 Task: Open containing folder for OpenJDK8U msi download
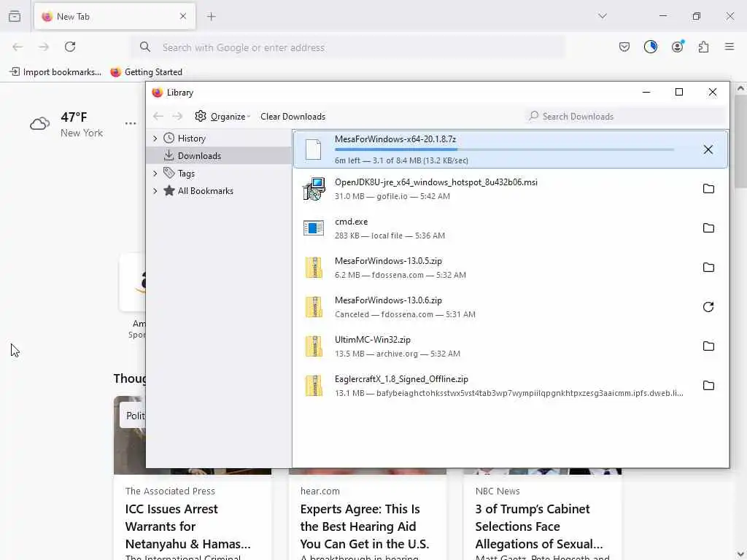[708, 189]
